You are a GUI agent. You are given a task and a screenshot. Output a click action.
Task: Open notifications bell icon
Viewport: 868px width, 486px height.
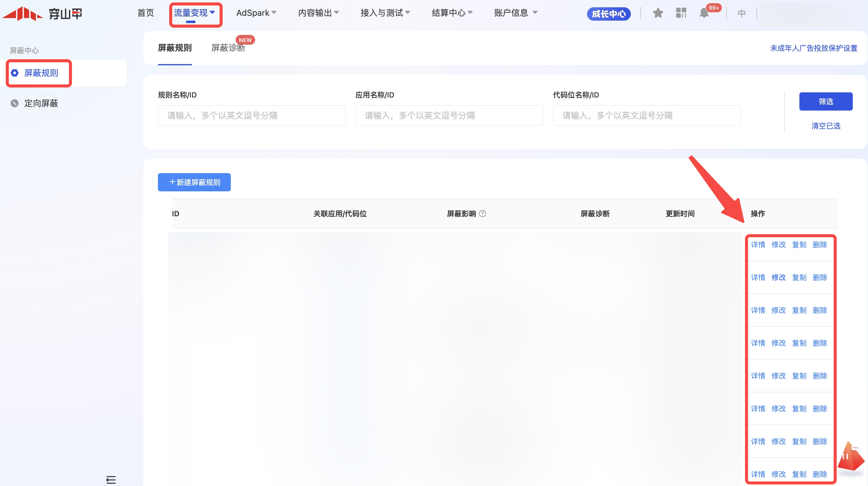click(x=704, y=13)
